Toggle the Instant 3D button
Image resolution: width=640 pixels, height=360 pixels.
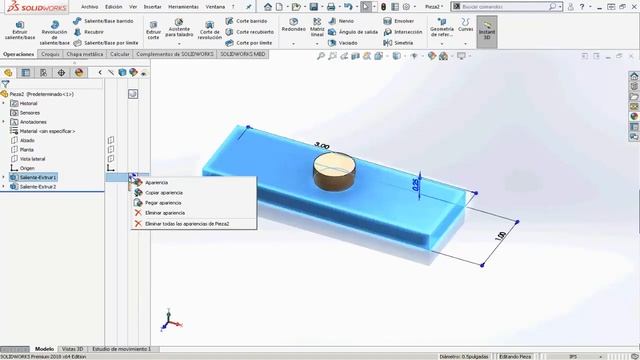487,31
